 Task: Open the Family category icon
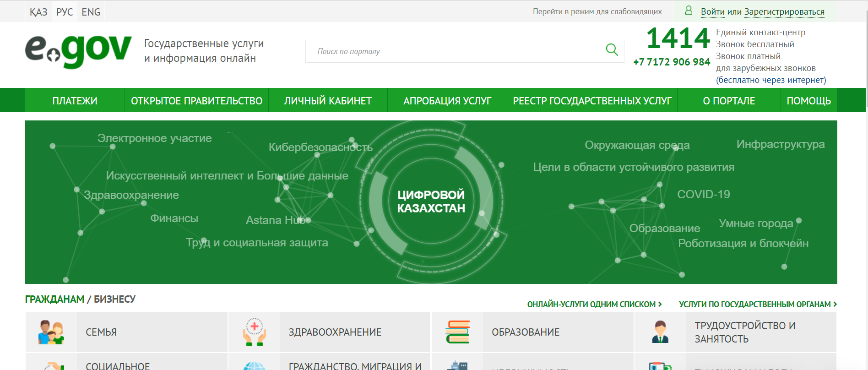click(x=51, y=332)
